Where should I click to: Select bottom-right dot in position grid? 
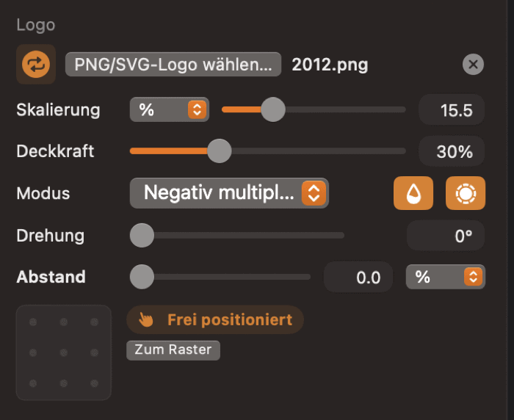(94, 383)
